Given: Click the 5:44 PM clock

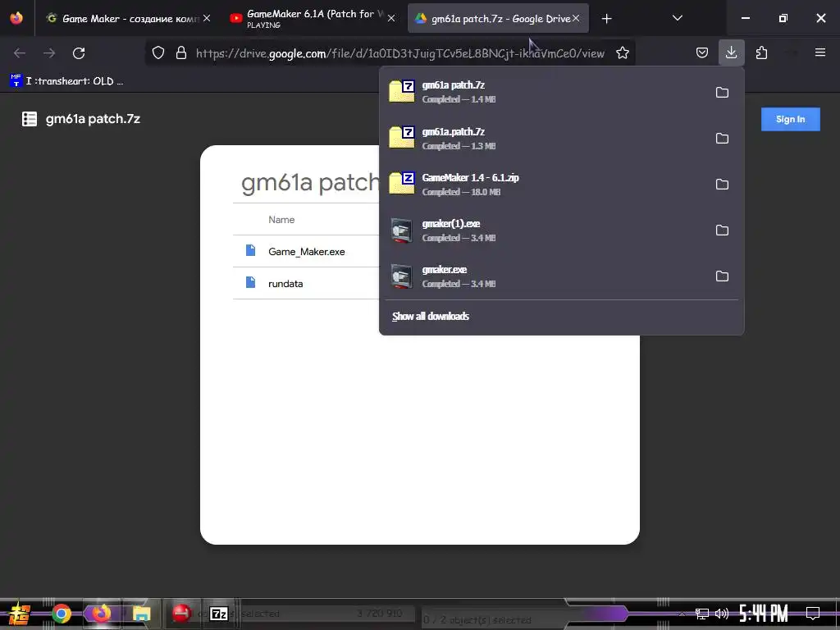Looking at the screenshot, I should pyautogui.click(x=764, y=614).
